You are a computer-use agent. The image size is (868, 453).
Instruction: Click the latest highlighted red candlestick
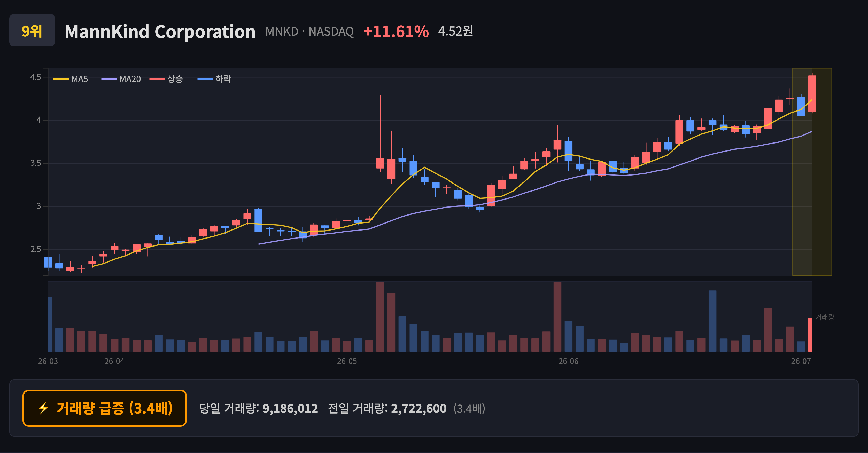pyautogui.click(x=812, y=93)
